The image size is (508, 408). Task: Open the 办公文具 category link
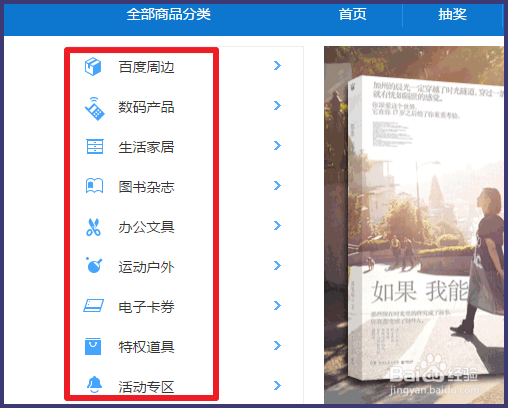click(146, 227)
